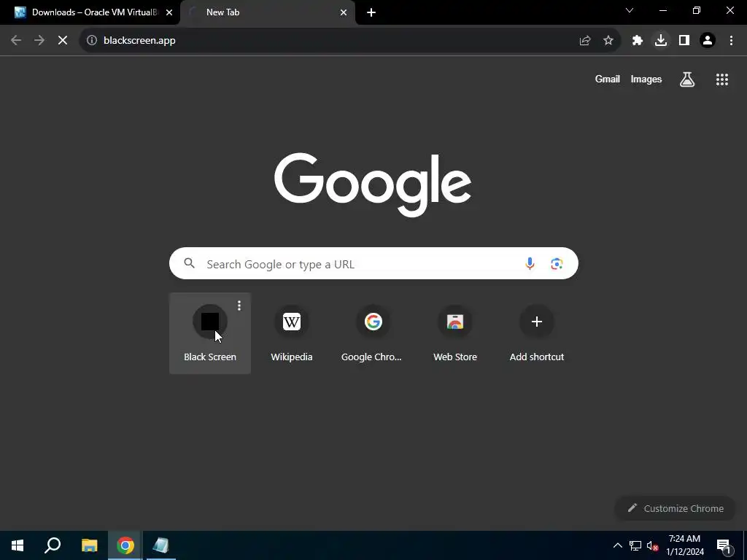Open the Chrome downloads tray
The width and height of the screenshot is (747, 560).
coord(661,41)
